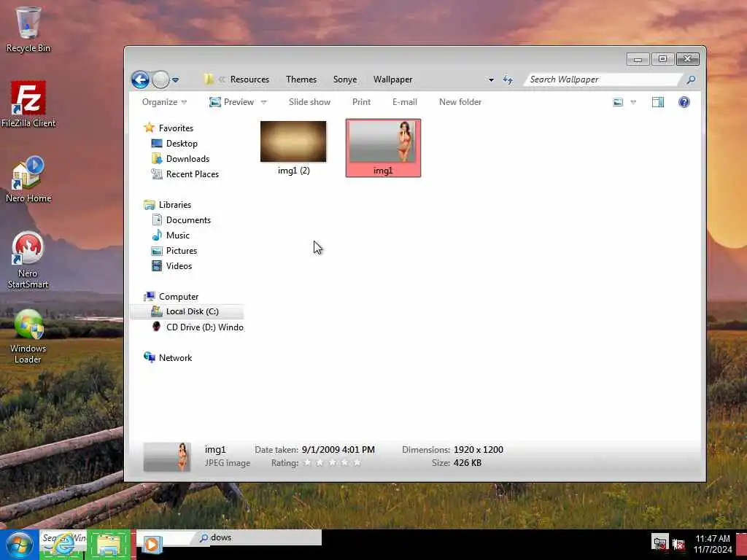Set rating to one star
This screenshot has height=560, width=747.
tap(308, 462)
